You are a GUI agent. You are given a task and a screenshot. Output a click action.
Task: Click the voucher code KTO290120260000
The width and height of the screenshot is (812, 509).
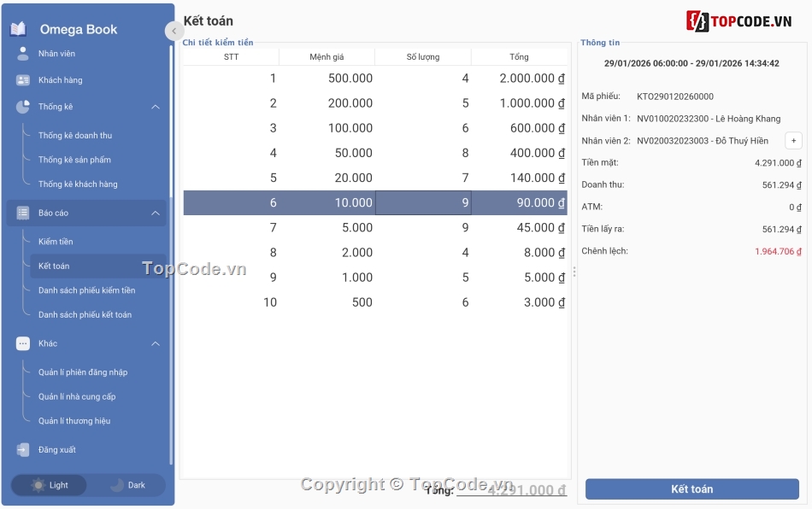tap(674, 97)
